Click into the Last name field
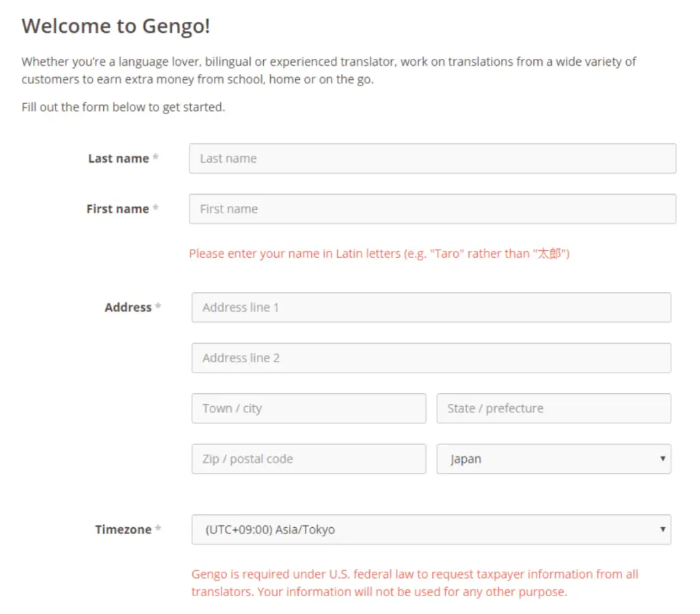Screen dimensions: 700x614 [432, 159]
